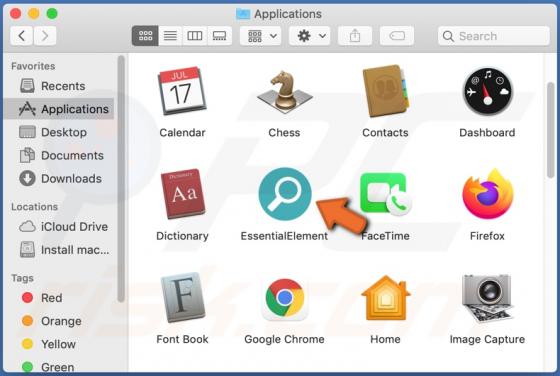The width and height of the screenshot is (560, 376).
Task: Click the Font Book name label
Action: [x=182, y=339]
